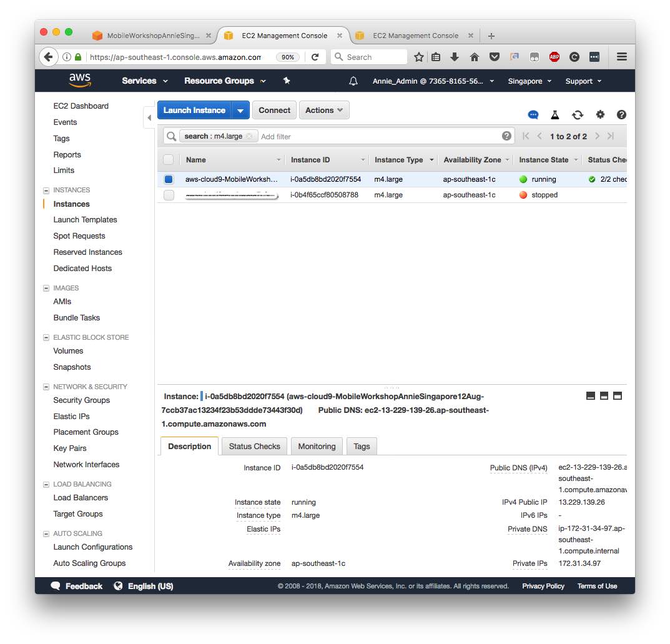Open EC2 Dashboard in sidebar

pos(81,106)
